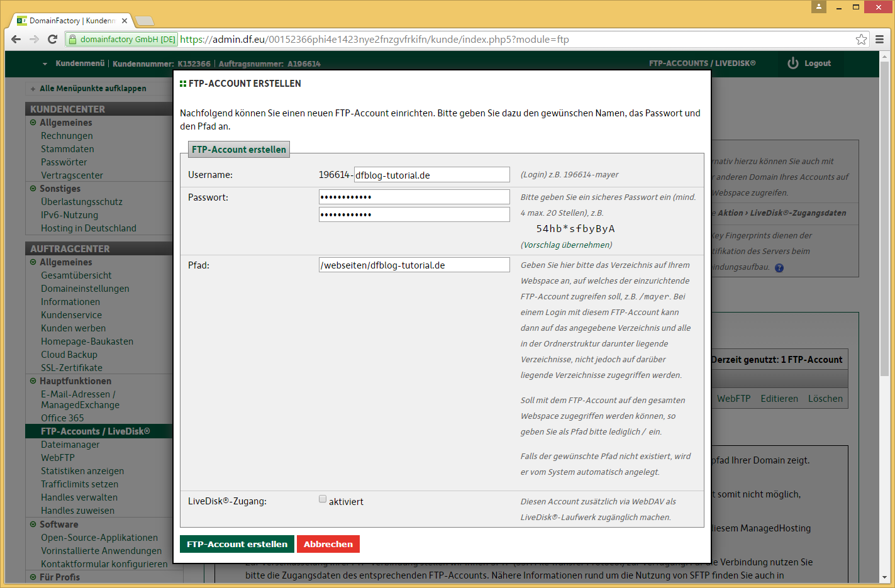Click the browser back arrow

coord(16,40)
